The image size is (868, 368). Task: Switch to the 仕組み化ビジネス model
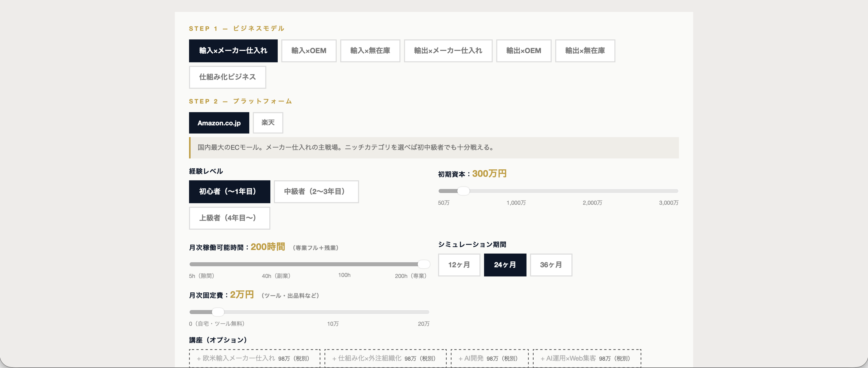tap(227, 77)
